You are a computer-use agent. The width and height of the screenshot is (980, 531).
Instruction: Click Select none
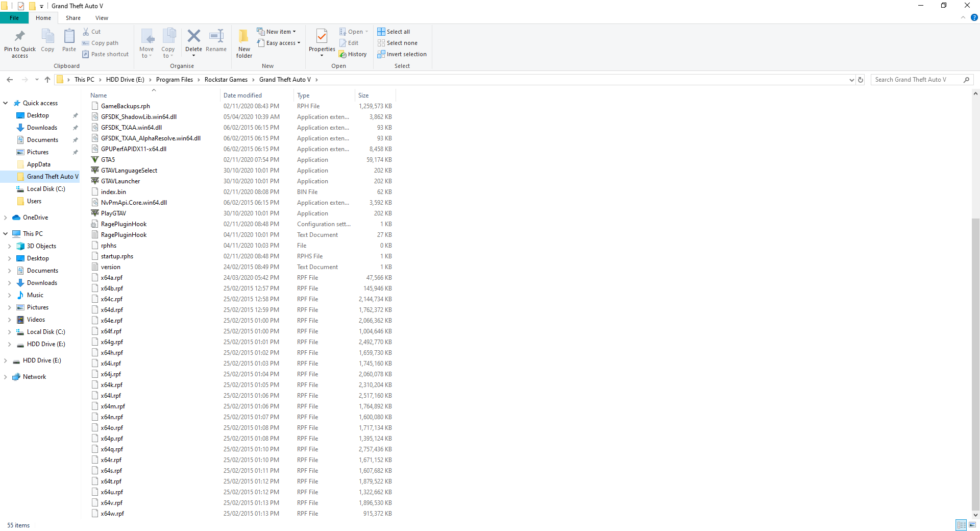(397, 43)
